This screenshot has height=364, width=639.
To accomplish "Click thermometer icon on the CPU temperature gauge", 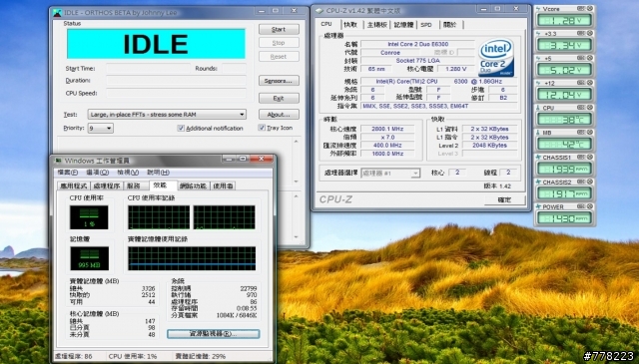I will pyautogui.click(x=538, y=108).
